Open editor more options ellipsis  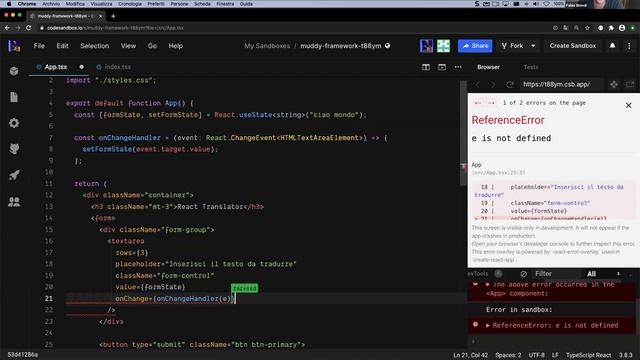pos(458,67)
